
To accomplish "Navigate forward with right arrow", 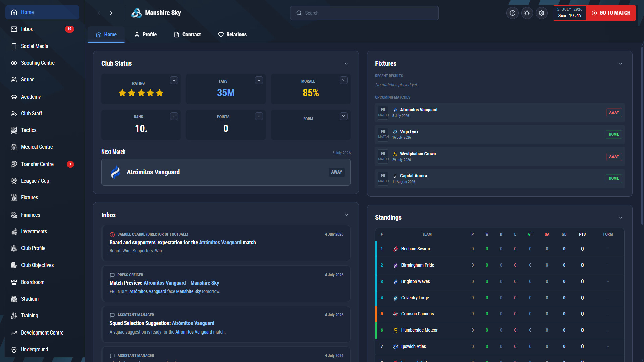I will click(111, 13).
